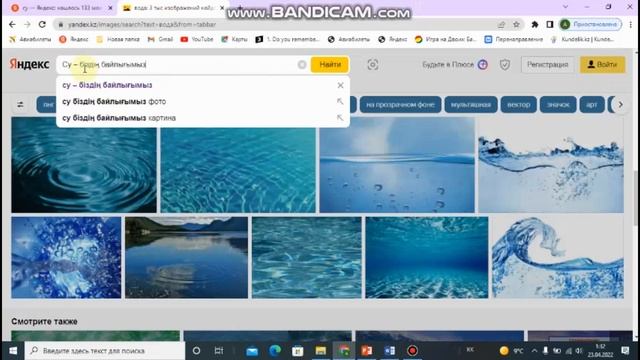
Task: Switch to the first Yandex search tab
Action: [x=61, y=8]
